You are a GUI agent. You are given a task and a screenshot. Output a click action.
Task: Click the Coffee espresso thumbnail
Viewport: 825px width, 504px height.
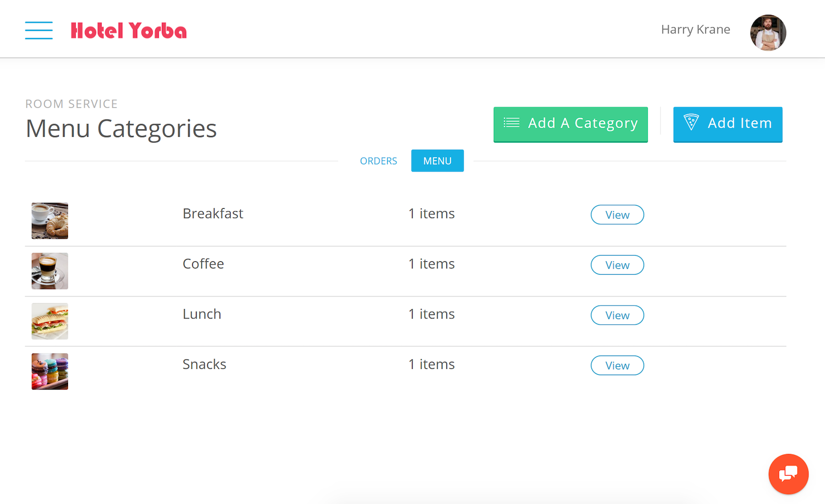coord(49,271)
